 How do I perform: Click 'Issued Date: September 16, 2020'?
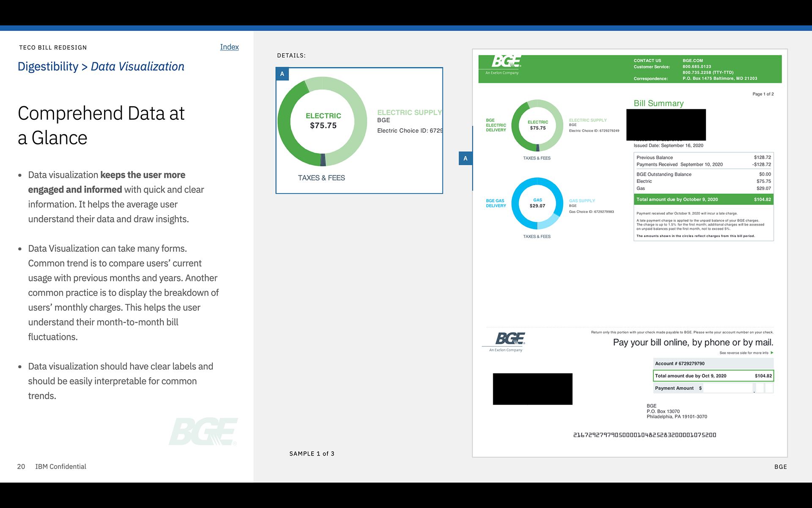coord(668,146)
